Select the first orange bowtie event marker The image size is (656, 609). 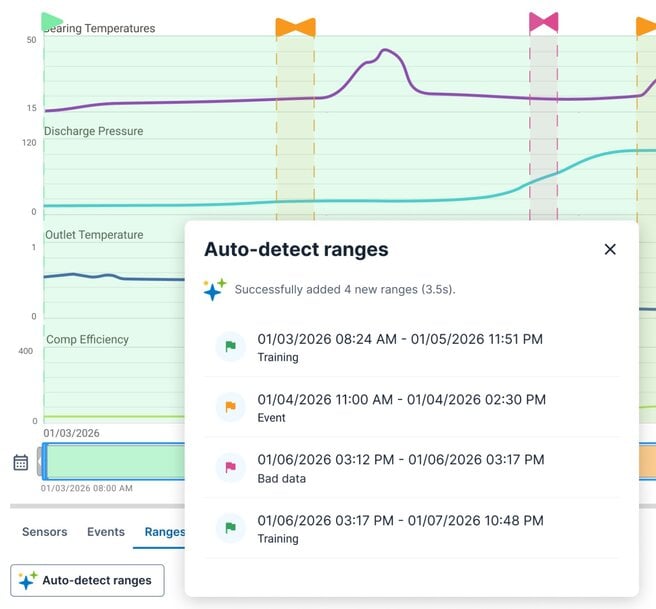295,27
